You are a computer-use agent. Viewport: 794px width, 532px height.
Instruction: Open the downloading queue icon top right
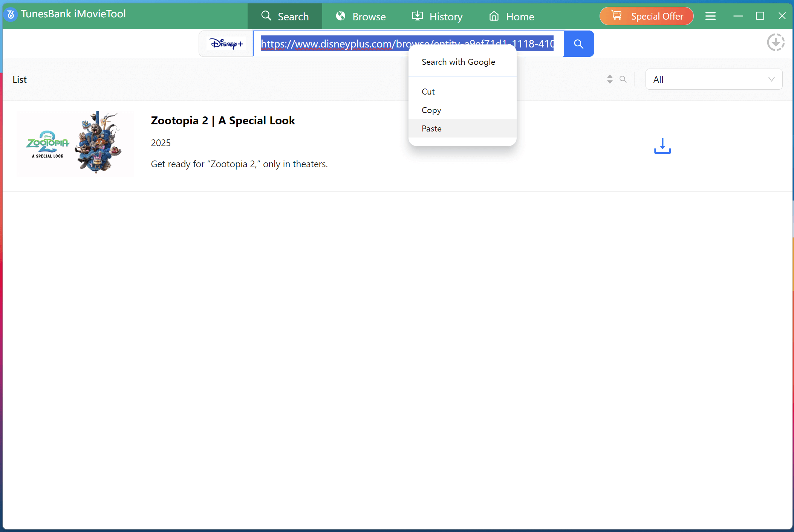pos(776,42)
